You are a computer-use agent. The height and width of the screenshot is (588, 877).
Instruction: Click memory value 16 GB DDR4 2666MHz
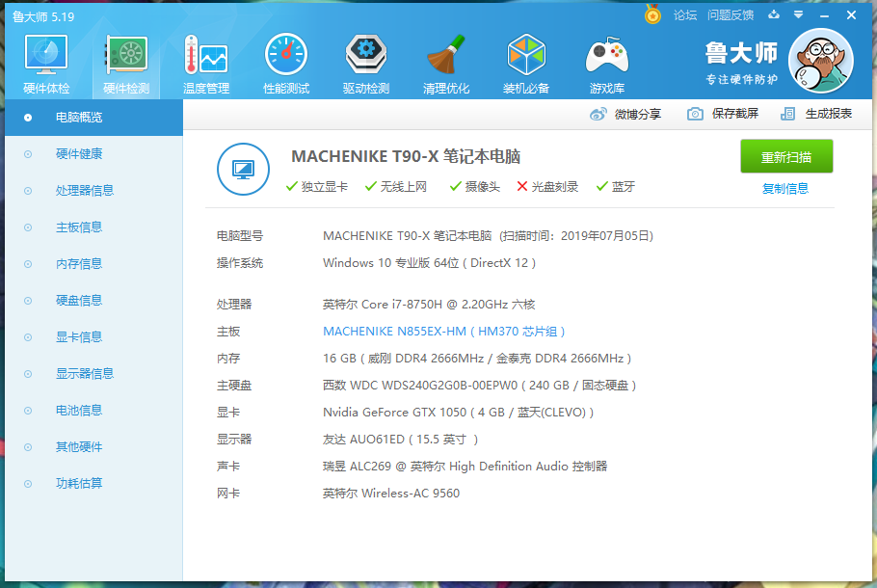point(477,358)
